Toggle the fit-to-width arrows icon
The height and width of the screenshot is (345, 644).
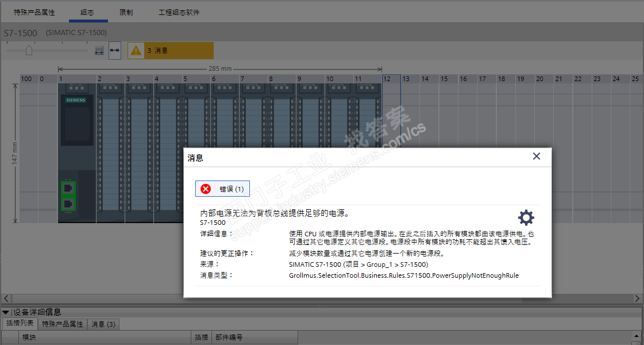pos(114,51)
